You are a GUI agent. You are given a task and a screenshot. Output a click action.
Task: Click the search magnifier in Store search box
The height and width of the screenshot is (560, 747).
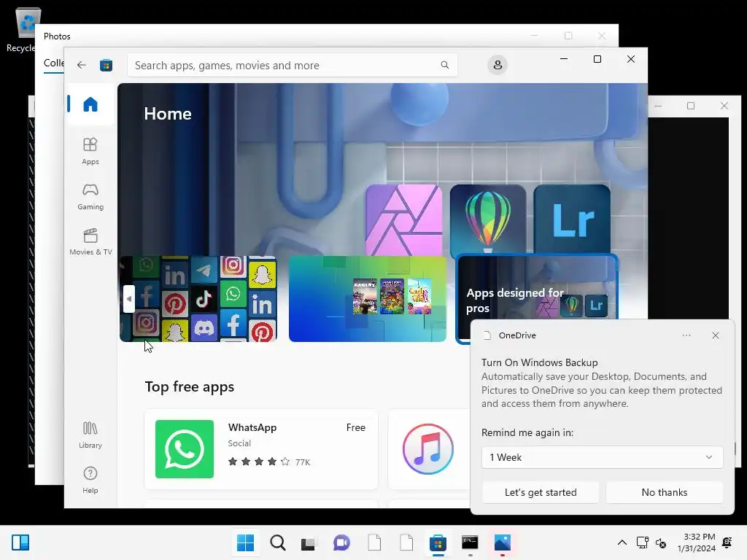pyautogui.click(x=444, y=65)
